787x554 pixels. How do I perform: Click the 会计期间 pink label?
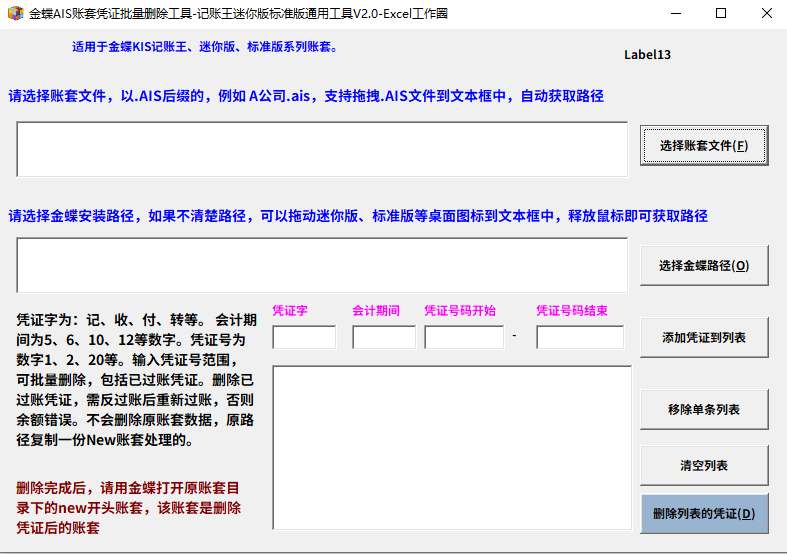tap(376, 311)
